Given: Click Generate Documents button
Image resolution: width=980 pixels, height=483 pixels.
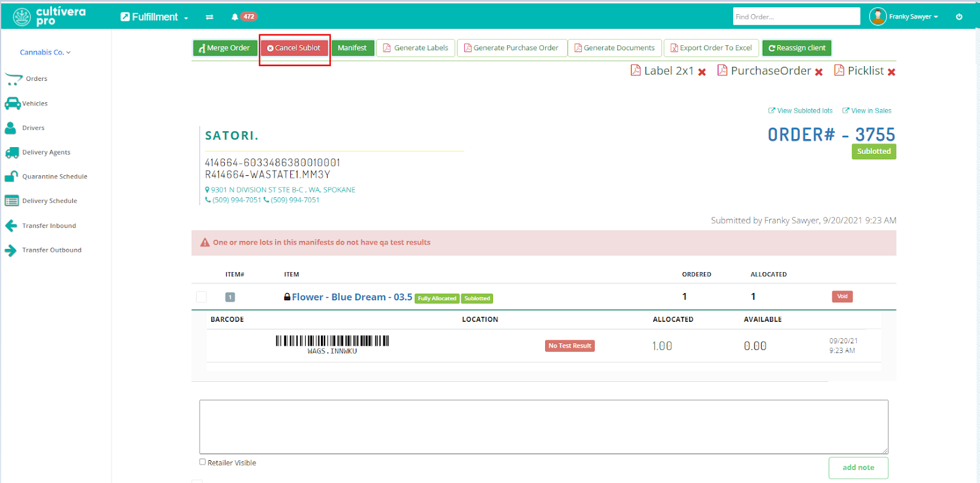Looking at the screenshot, I should click(614, 48).
